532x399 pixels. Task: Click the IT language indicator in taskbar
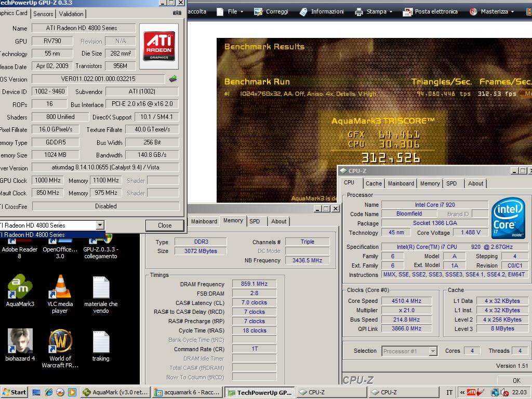(449, 393)
